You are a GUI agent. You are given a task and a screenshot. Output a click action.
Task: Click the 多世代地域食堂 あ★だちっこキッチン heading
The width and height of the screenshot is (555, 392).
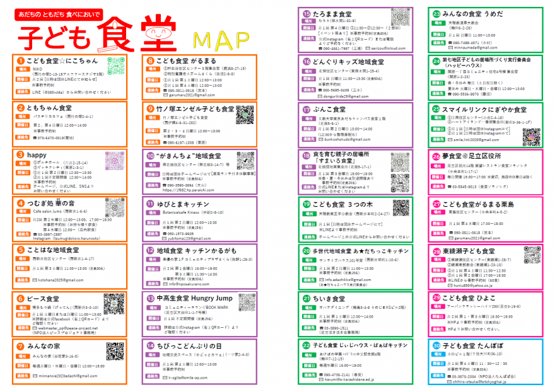[x=361, y=251]
